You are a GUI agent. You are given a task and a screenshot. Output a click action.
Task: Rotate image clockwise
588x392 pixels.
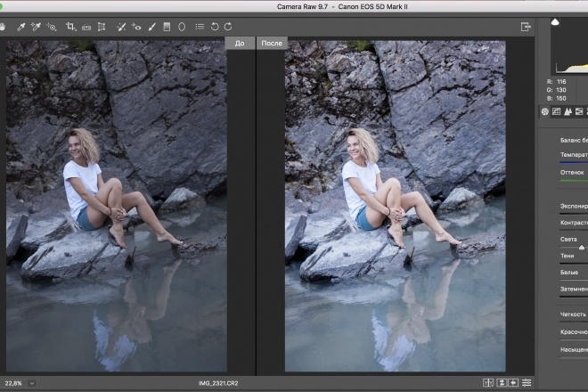click(228, 27)
